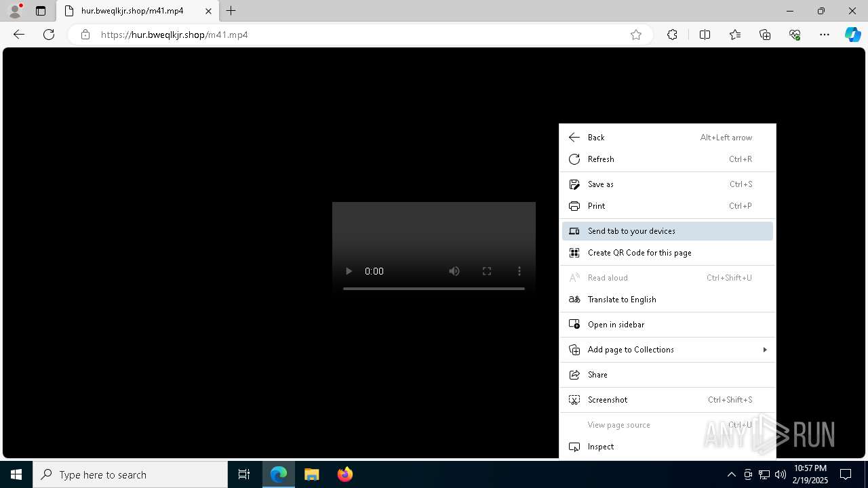Click the address bar URL field
This screenshot has width=868, height=488.
click(x=359, y=35)
